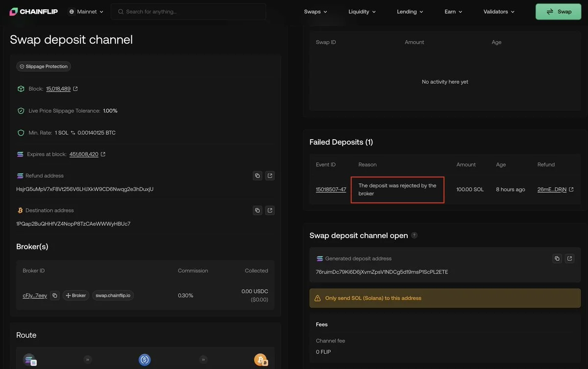Copy the refund address

257,175
